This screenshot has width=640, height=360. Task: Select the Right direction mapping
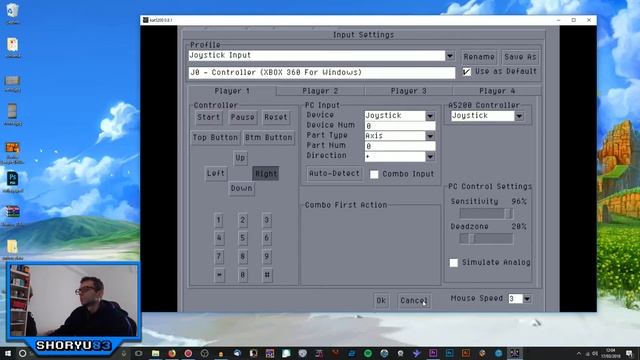click(266, 173)
